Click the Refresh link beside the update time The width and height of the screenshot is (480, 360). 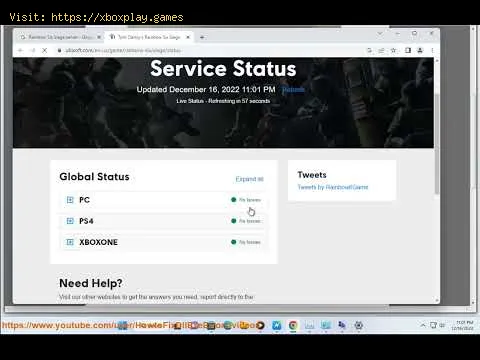(293, 90)
